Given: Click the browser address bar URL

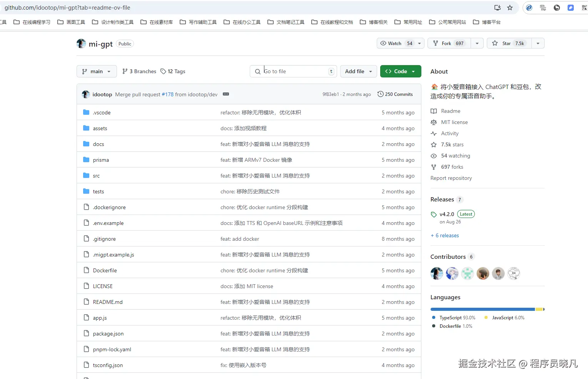Looking at the screenshot, I should [67, 8].
